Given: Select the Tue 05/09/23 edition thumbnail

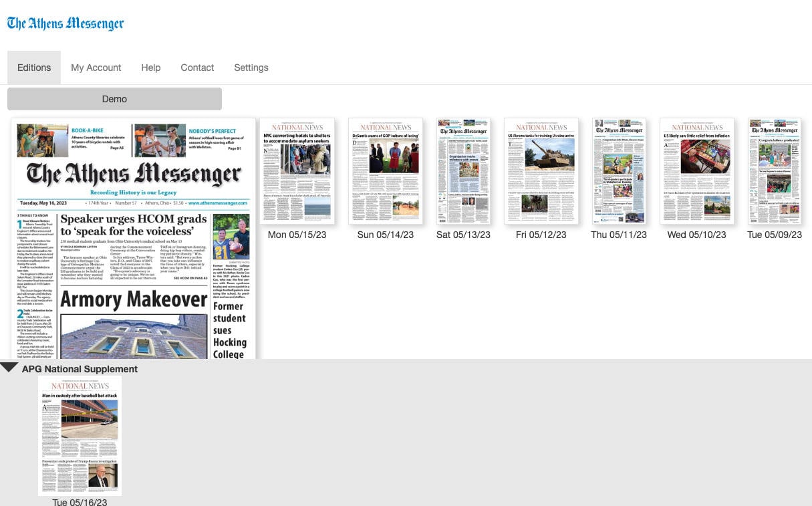Looking at the screenshot, I should click(774, 171).
